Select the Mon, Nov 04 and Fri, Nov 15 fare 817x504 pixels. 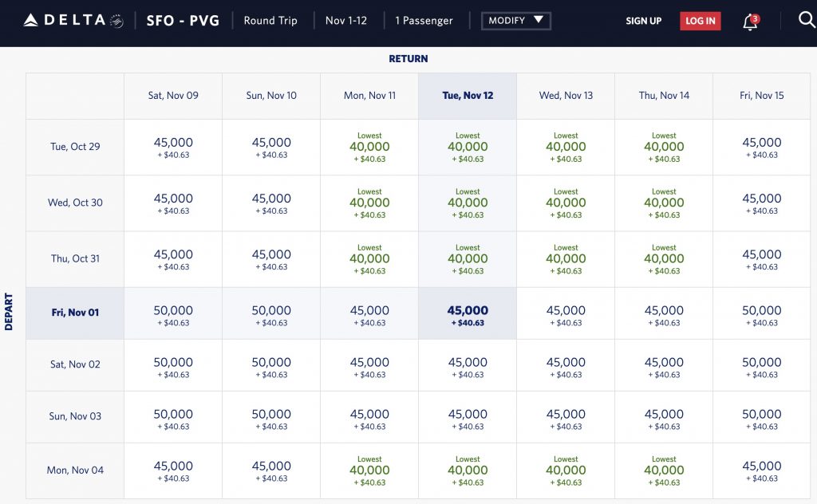click(x=762, y=471)
